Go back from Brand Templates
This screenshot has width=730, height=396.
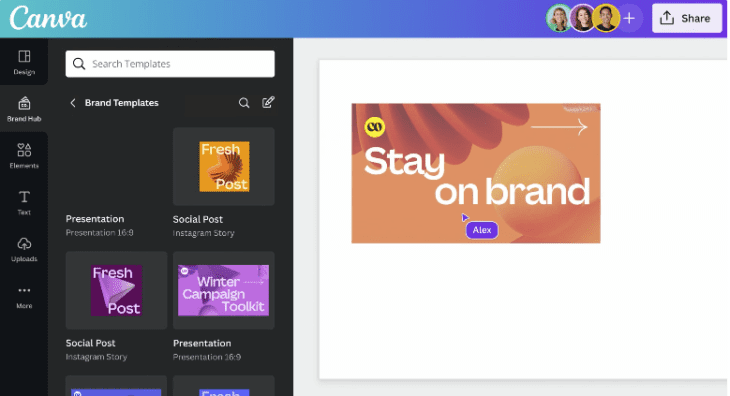(73, 103)
